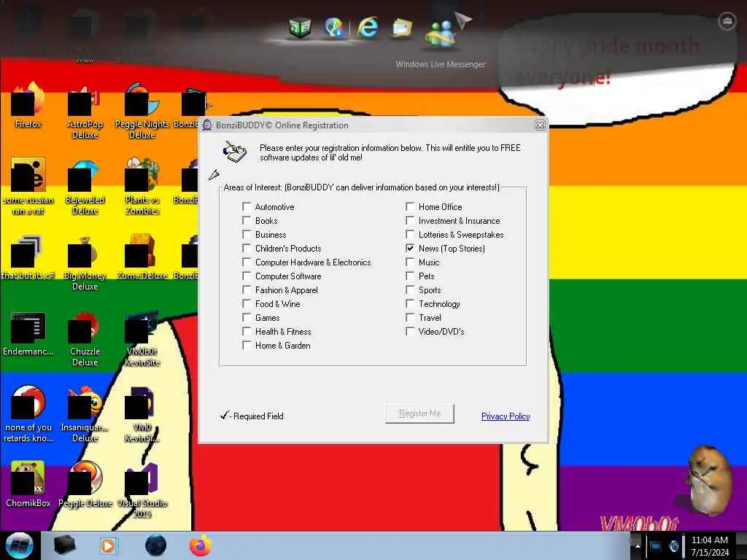Image resolution: width=747 pixels, height=560 pixels.
Task: Click the toolbox gadget icon at top right
Action: pyautogui.click(x=727, y=21)
